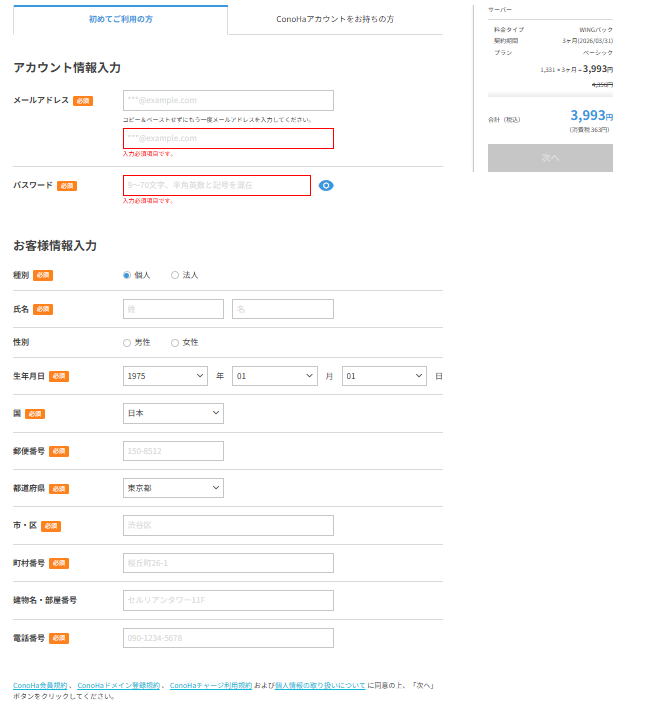Choose 女性 gender option

pyautogui.click(x=175, y=342)
